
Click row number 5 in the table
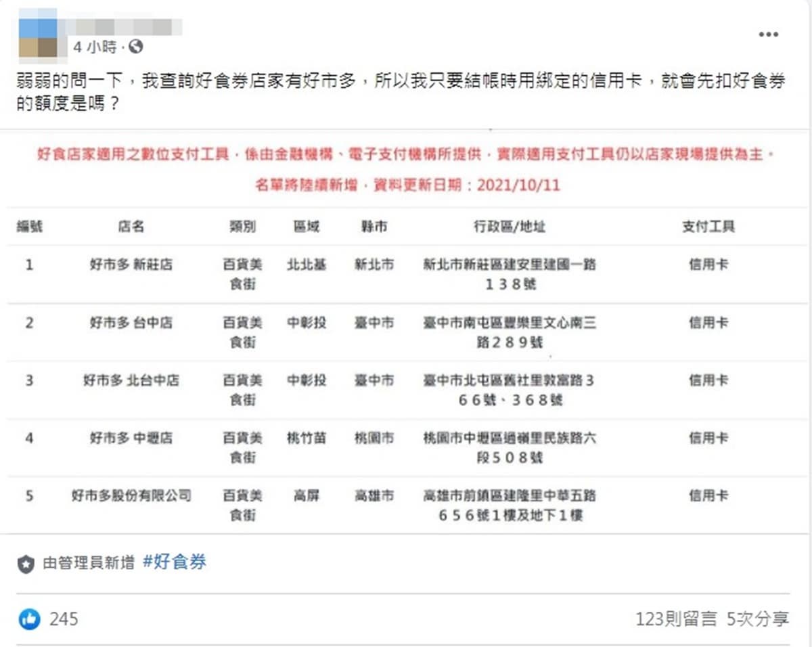(29, 495)
